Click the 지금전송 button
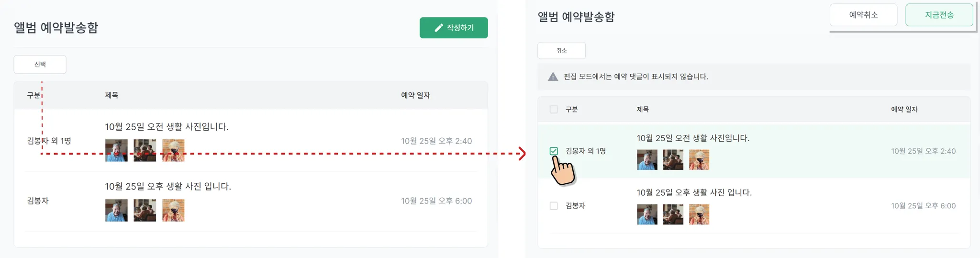Screen dimensions: 980x258 pyautogui.click(x=939, y=15)
